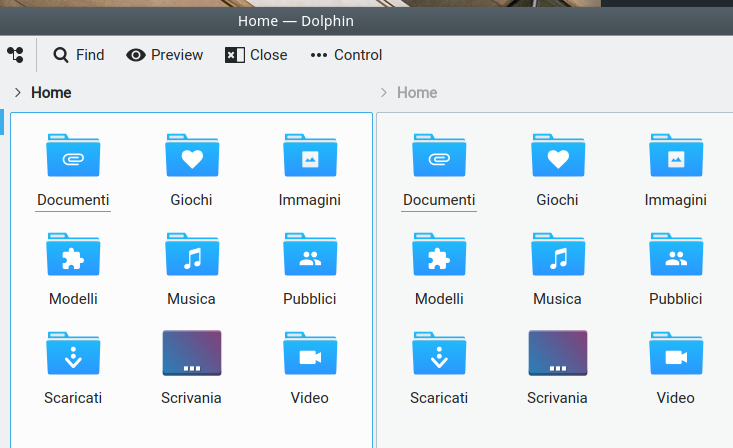Select Scrivania desktop icon in left pane

click(192, 353)
